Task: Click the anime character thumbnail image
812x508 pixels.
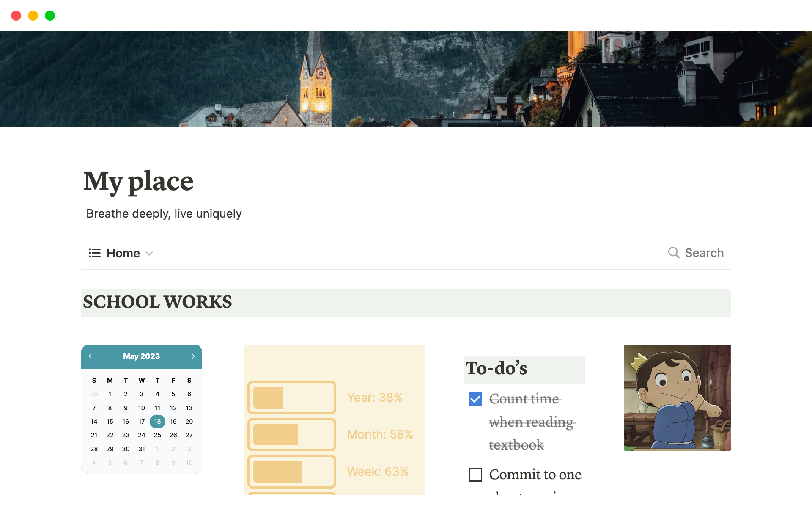Action: [x=677, y=398]
